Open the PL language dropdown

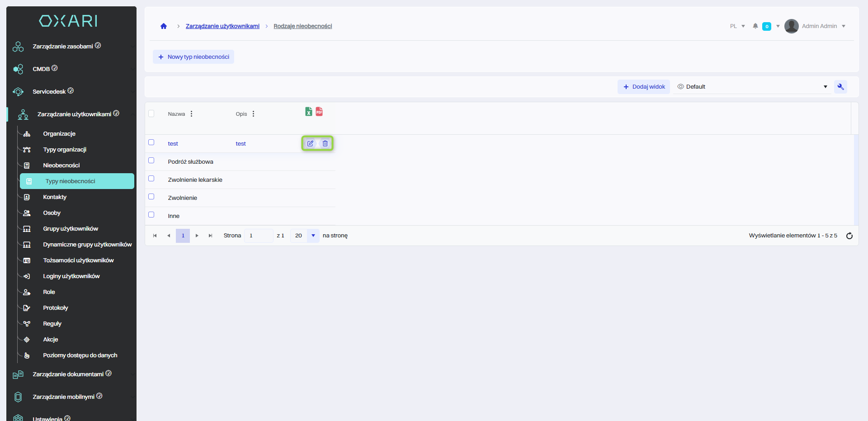737,26
